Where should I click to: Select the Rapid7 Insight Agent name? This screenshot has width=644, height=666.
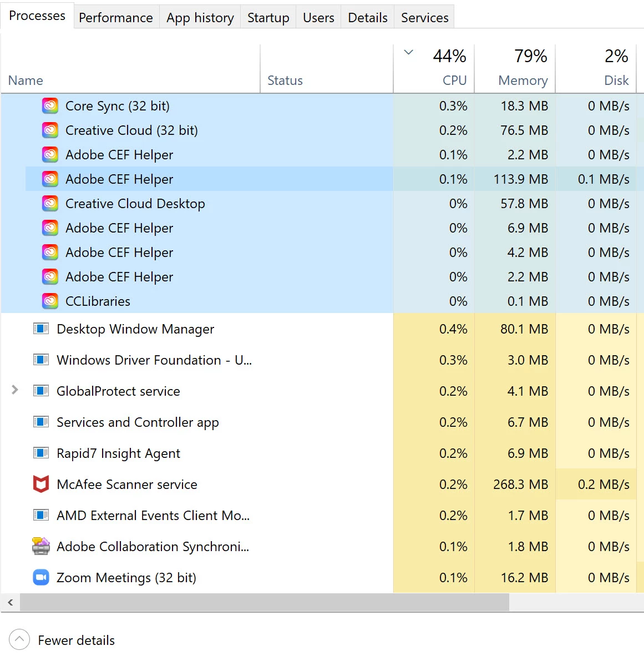click(118, 453)
